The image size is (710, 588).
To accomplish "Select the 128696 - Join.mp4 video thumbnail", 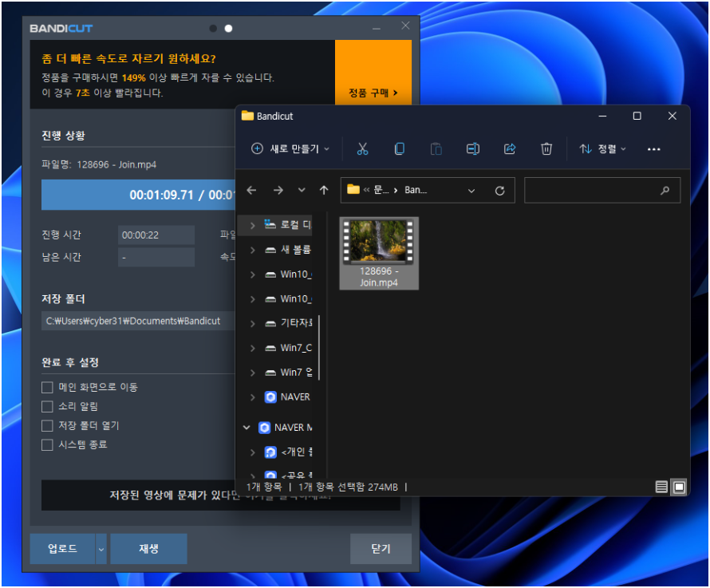I will point(379,253).
